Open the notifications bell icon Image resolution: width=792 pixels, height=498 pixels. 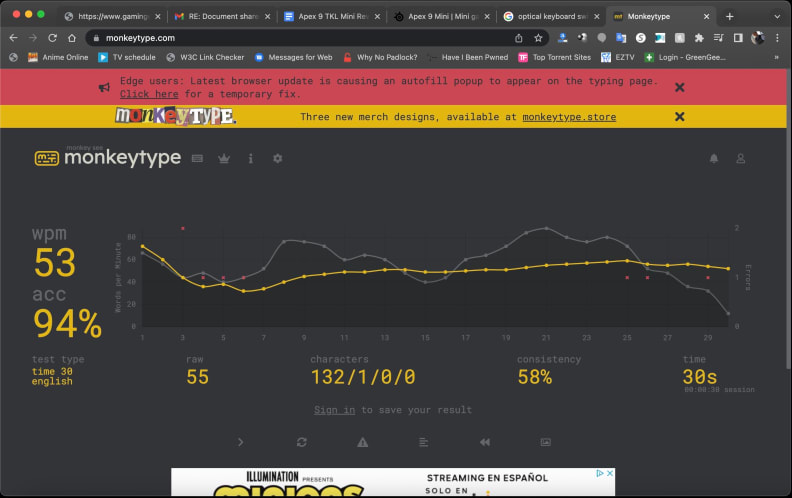click(x=714, y=159)
